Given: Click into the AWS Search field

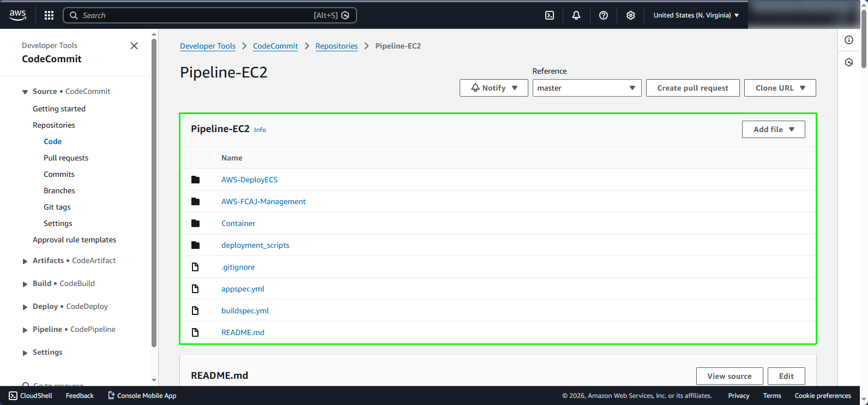Looking at the screenshot, I should 210,15.
